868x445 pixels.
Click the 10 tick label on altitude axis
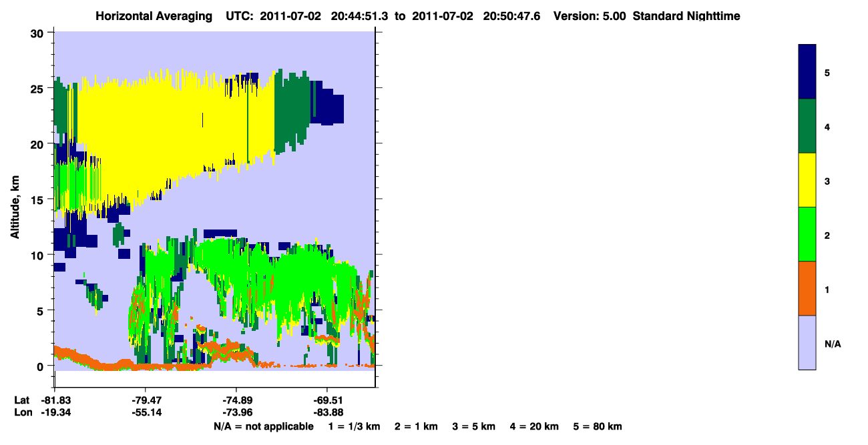[38, 254]
